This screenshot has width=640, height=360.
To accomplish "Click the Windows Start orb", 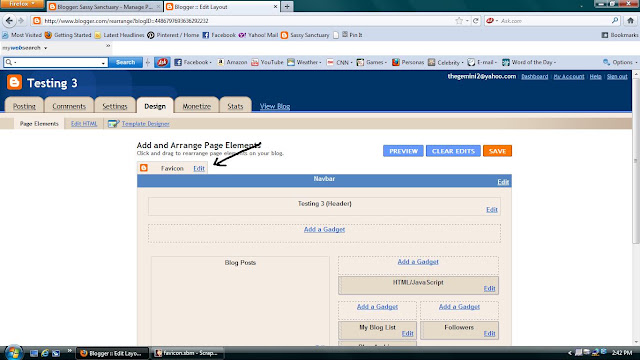I will pyautogui.click(x=13, y=353).
